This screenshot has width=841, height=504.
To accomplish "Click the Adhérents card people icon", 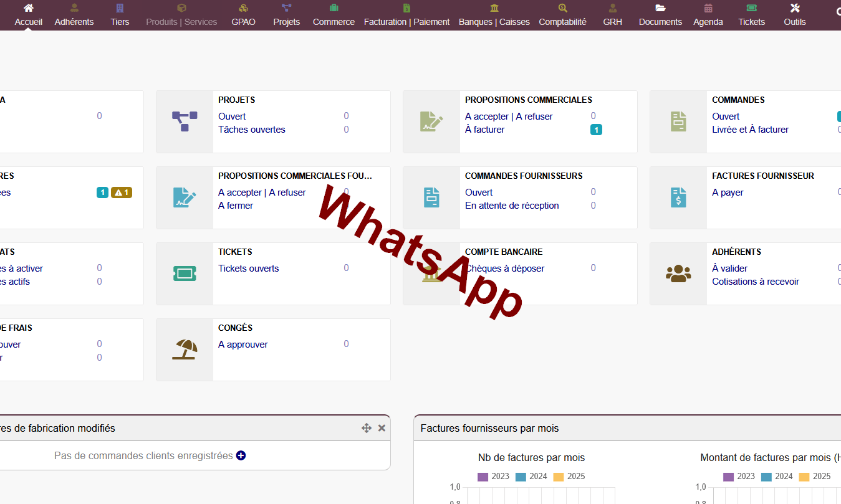I will pyautogui.click(x=678, y=273).
